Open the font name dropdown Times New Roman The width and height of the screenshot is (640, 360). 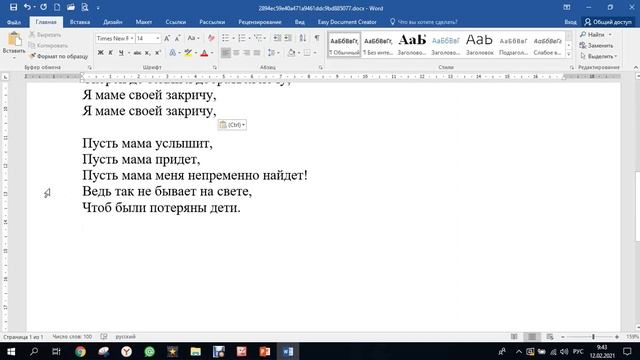coord(132,38)
